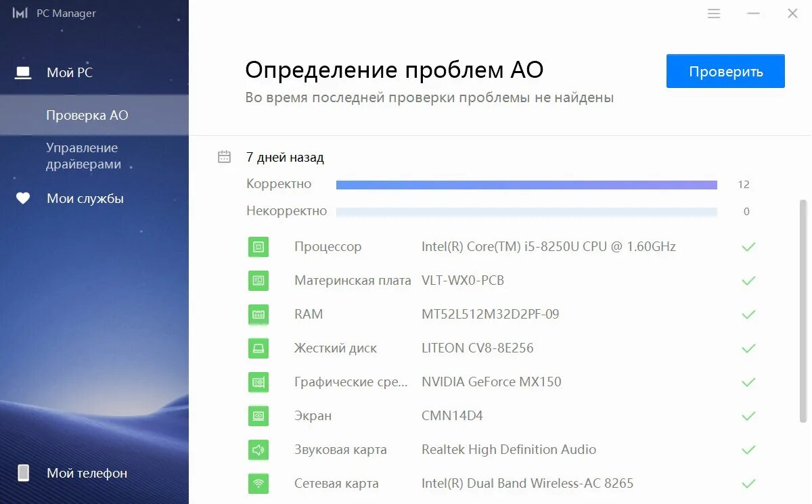The image size is (812, 504).
Task: Click the green checkmark for RAM
Action: pyautogui.click(x=748, y=315)
